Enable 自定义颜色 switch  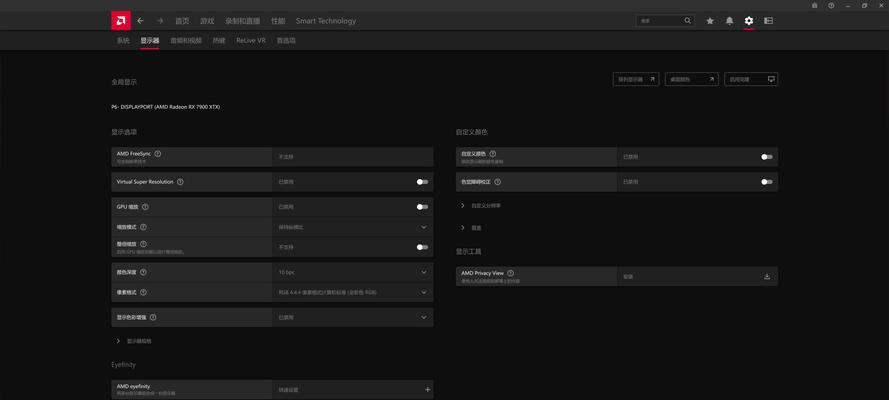767,157
